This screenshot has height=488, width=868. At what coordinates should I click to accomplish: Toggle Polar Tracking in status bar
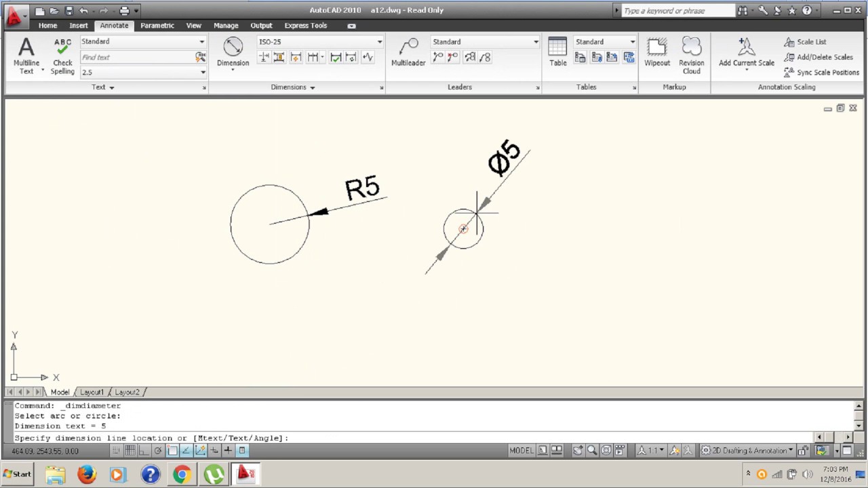pyautogui.click(x=158, y=451)
